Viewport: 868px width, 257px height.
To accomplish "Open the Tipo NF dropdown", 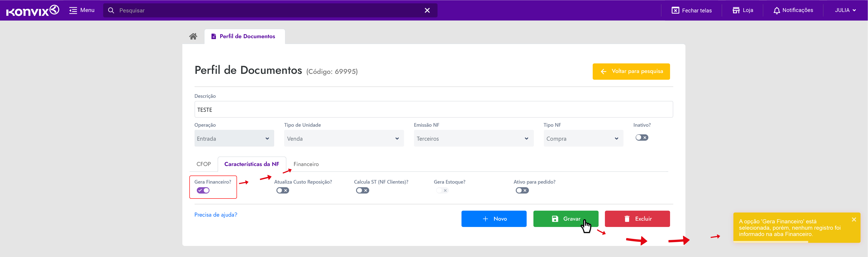I will (583, 139).
